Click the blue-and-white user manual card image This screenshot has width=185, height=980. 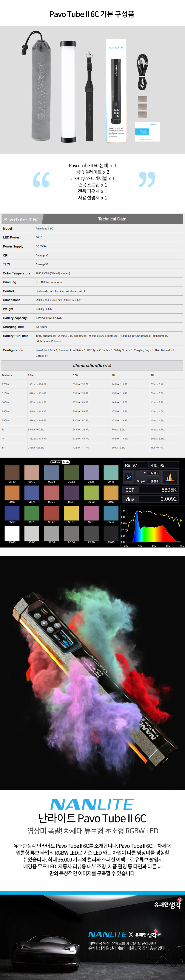tap(147, 131)
